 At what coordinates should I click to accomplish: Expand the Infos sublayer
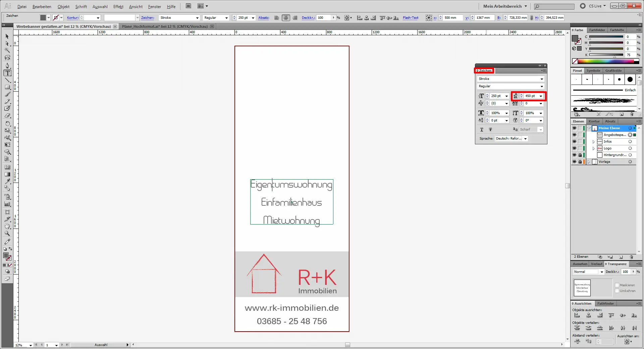(593, 142)
